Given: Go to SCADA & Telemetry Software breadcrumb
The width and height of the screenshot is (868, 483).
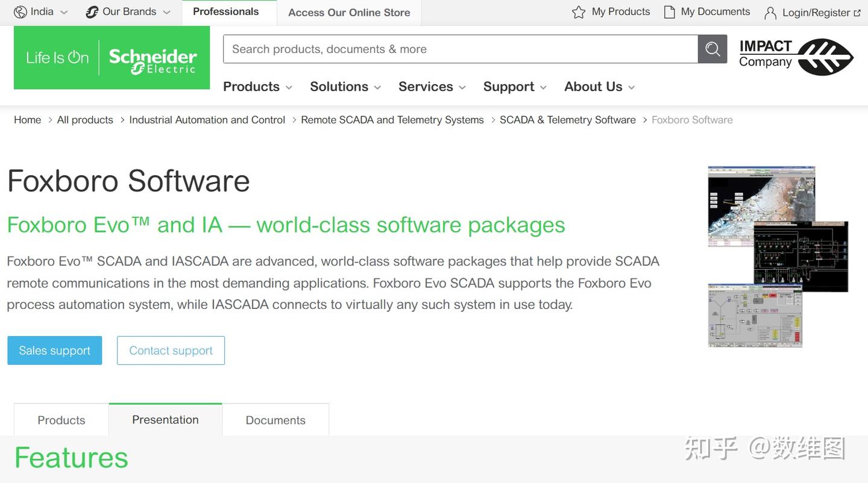Looking at the screenshot, I should pyautogui.click(x=568, y=120).
